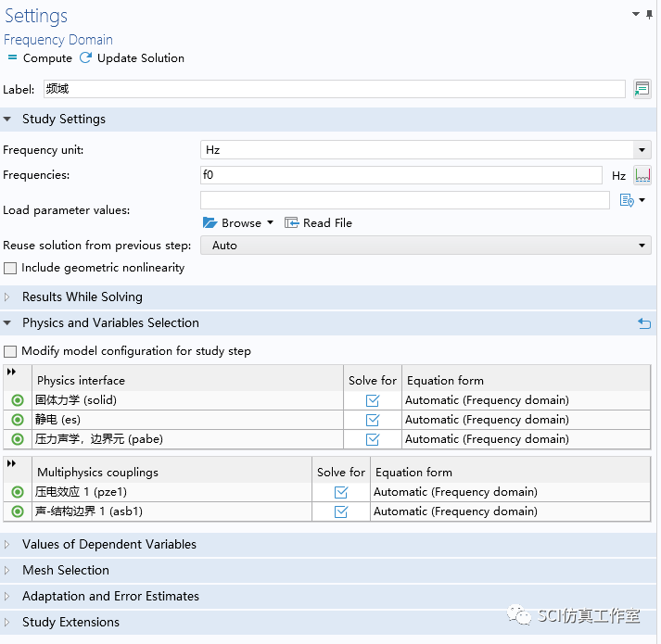The height and width of the screenshot is (644, 661).
Task: Click Equation form cell for 静电 (es)
Action: pyautogui.click(x=526, y=420)
